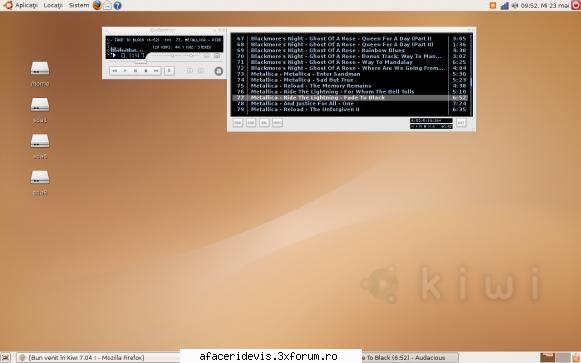
Task: Select track 73 Metallica Enter Sandman
Action: (350, 74)
